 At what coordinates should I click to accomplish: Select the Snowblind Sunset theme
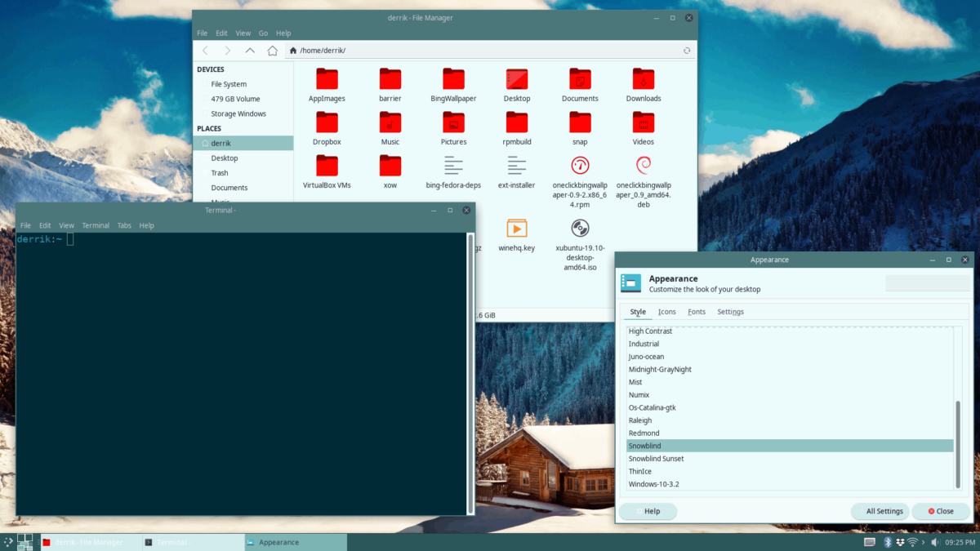pyautogui.click(x=656, y=459)
